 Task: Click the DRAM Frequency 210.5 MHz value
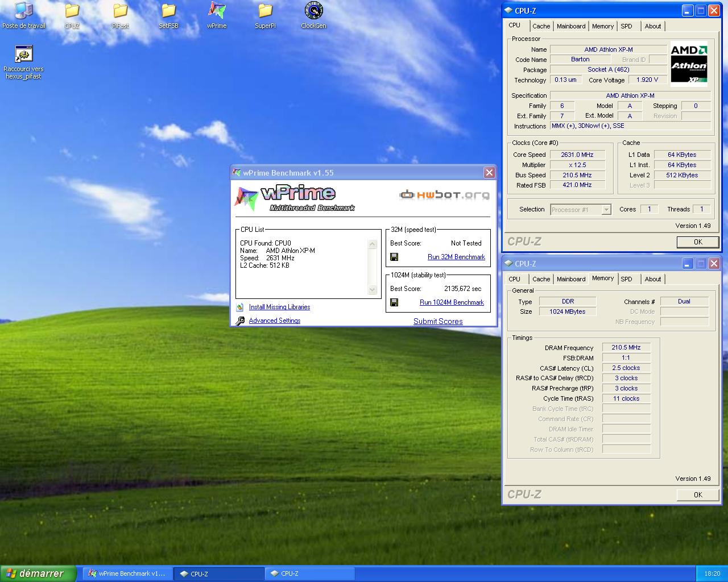pos(626,347)
